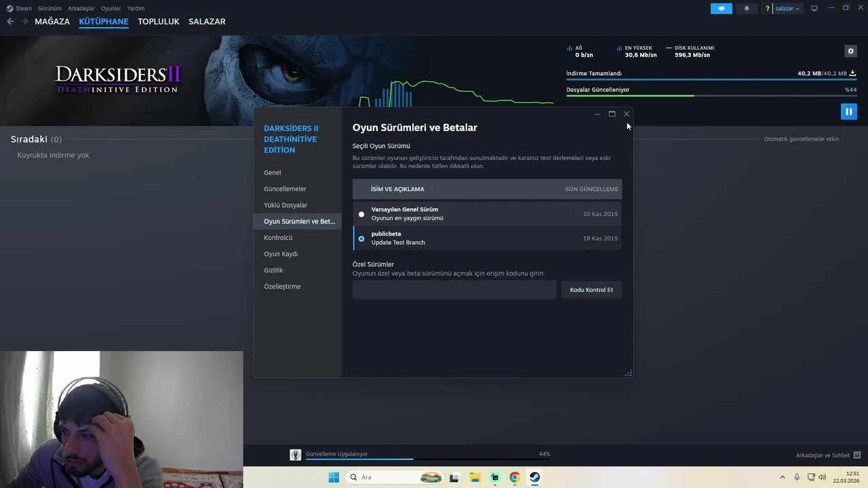
Task: Switch to the MAĞAZA tab
Action: 52,22
